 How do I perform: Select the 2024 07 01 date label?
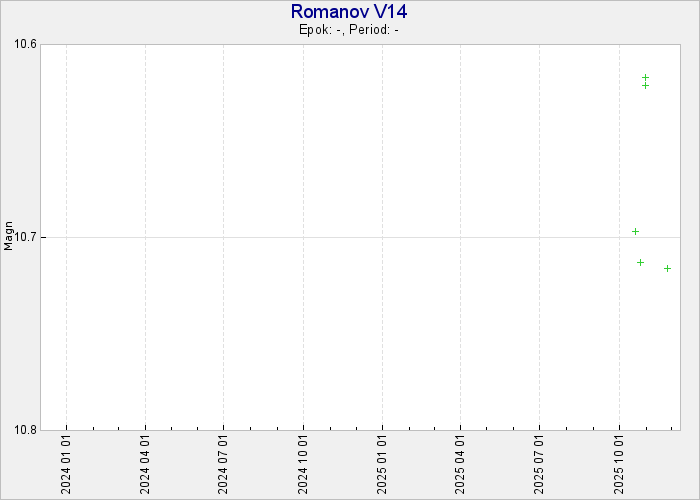[223, 465]
